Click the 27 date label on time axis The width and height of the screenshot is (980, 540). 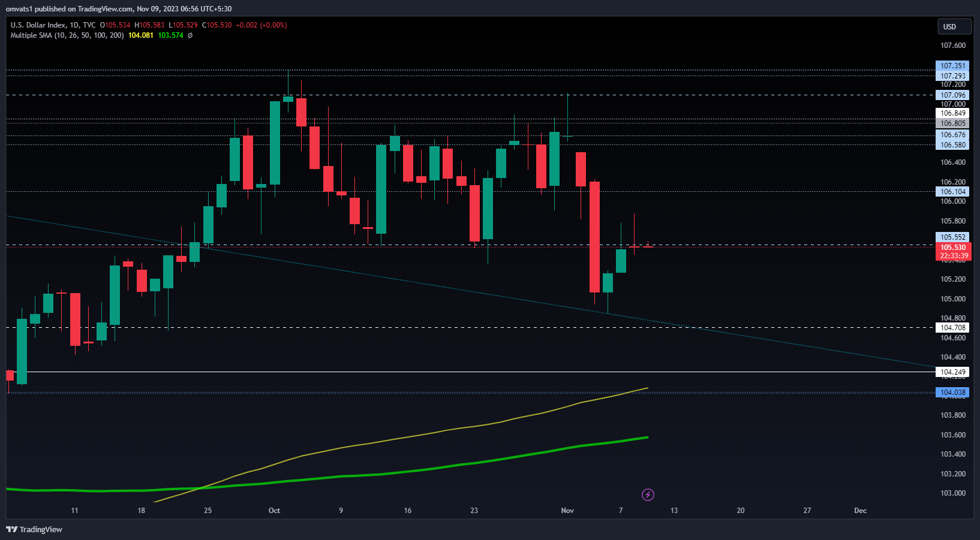[x=807, y=511]
